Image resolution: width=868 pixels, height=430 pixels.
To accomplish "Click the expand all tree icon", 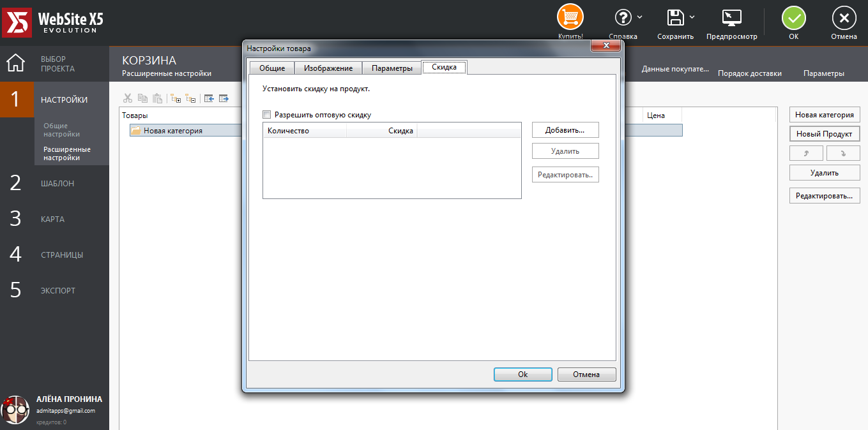I will (176, 98).
